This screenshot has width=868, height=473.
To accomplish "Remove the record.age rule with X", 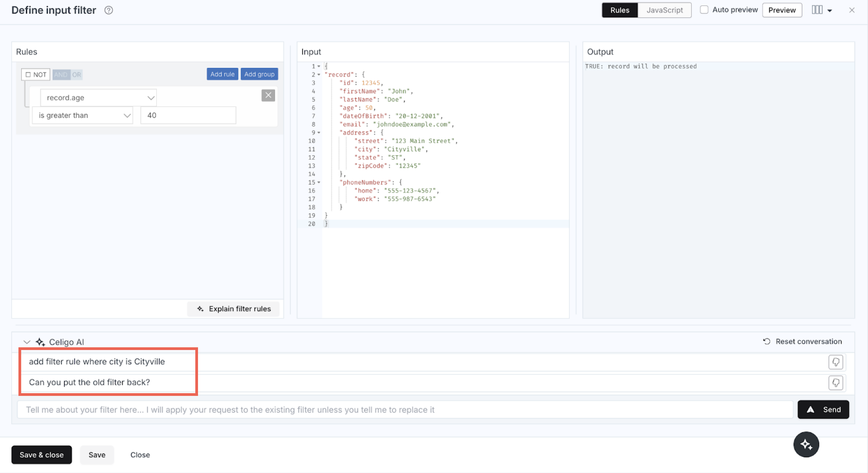I will (268, 96).
